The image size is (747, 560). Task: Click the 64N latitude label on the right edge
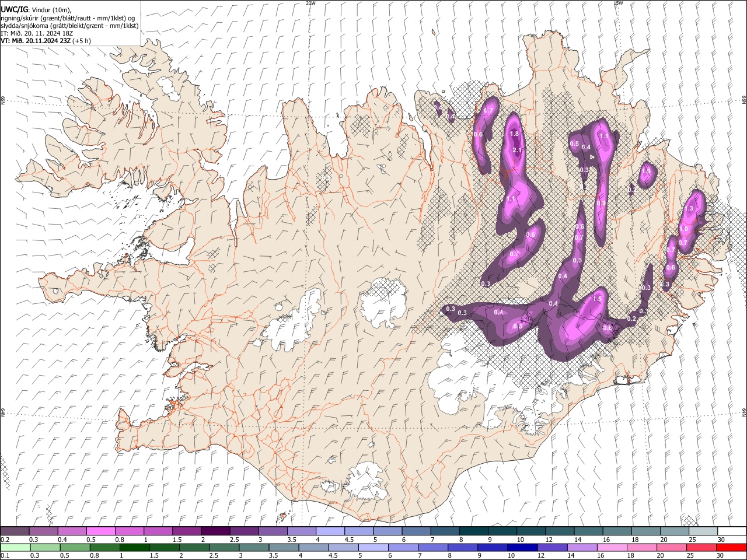pyautogui.click(x=744, y=412)
